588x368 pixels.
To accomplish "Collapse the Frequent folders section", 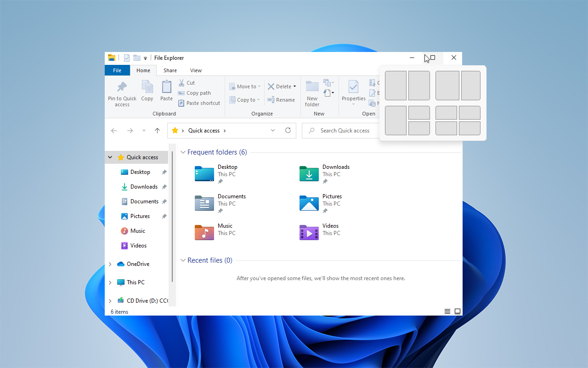I will [x=183, y=152].
